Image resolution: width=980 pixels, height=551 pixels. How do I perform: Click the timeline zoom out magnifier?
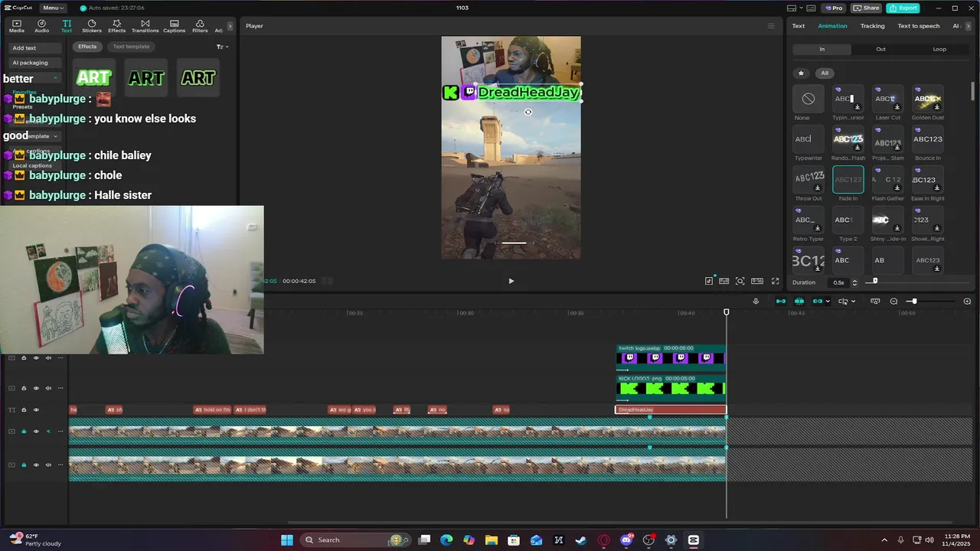[893, 302]
